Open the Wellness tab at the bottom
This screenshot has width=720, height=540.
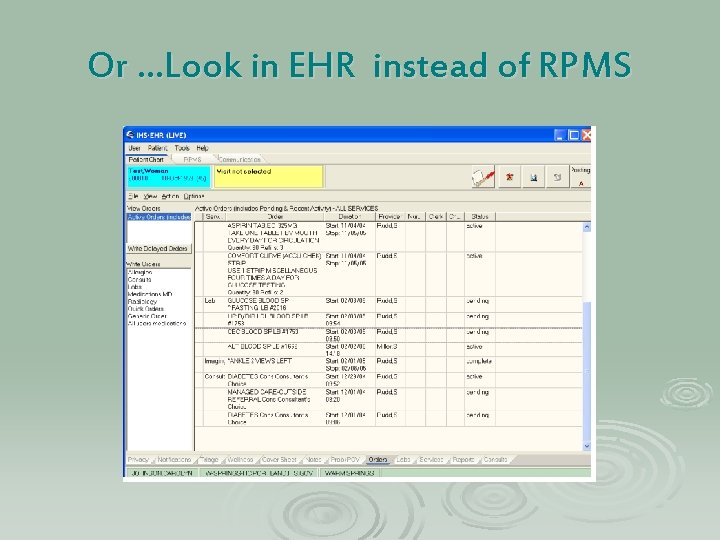[240, 459]
